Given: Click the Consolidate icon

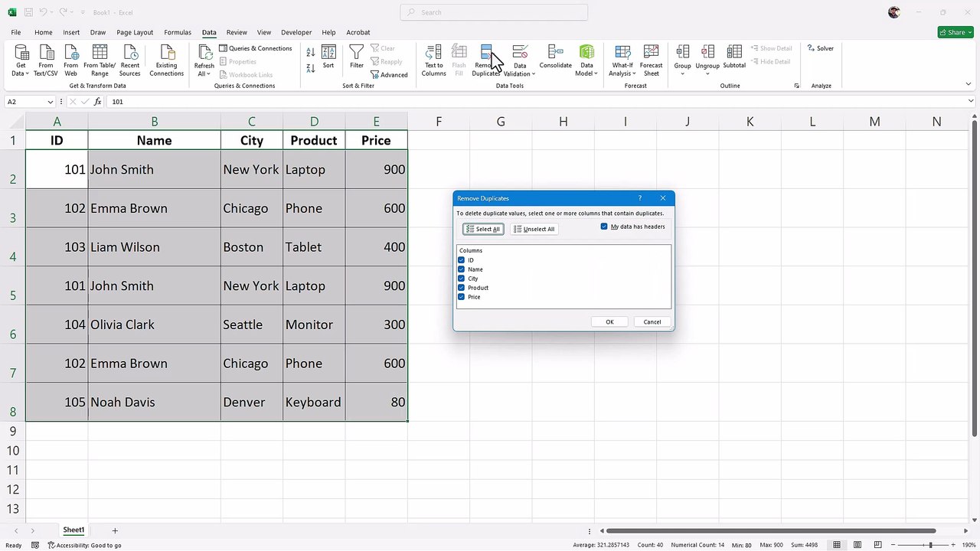Looking at the screenshot, I should pyautogui.click(x=556, y=57).
